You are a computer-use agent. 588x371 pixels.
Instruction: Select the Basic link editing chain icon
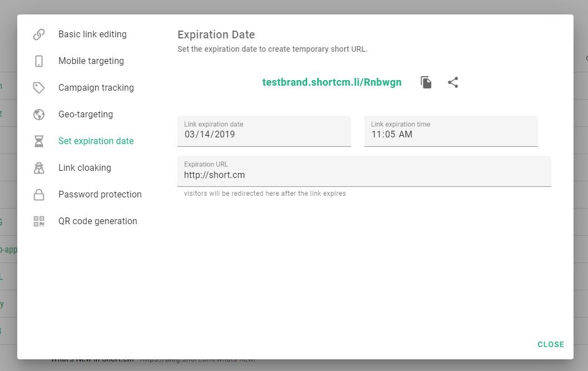[38, 34]
